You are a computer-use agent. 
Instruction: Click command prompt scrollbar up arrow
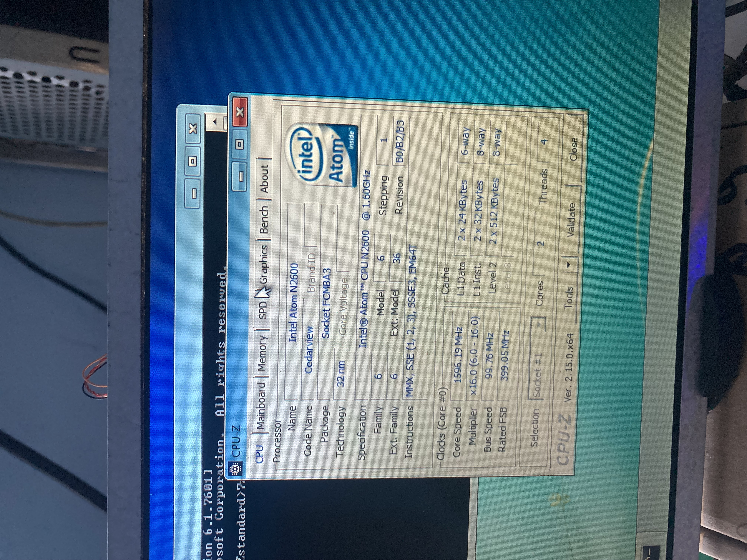point(215,122)
